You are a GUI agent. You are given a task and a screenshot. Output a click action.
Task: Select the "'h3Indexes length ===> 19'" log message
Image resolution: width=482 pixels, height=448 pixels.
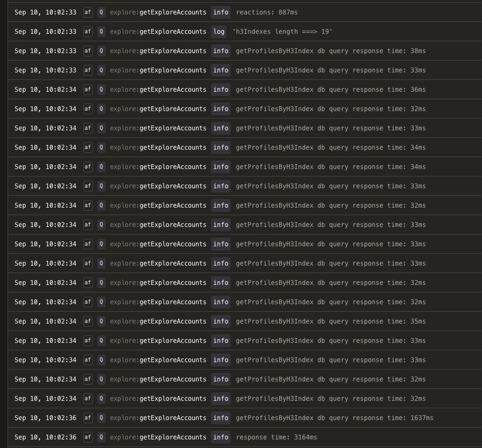tap(282, 32)
